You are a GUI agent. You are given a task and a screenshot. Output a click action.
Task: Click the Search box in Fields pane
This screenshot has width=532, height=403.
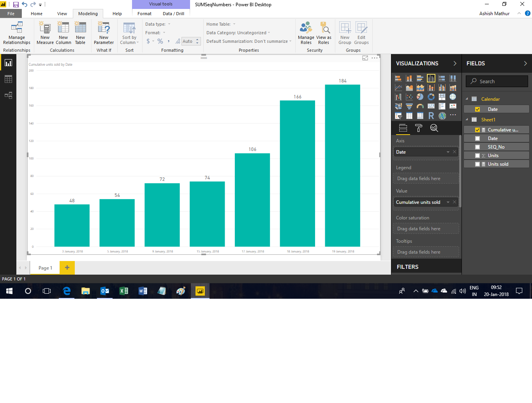497,81
